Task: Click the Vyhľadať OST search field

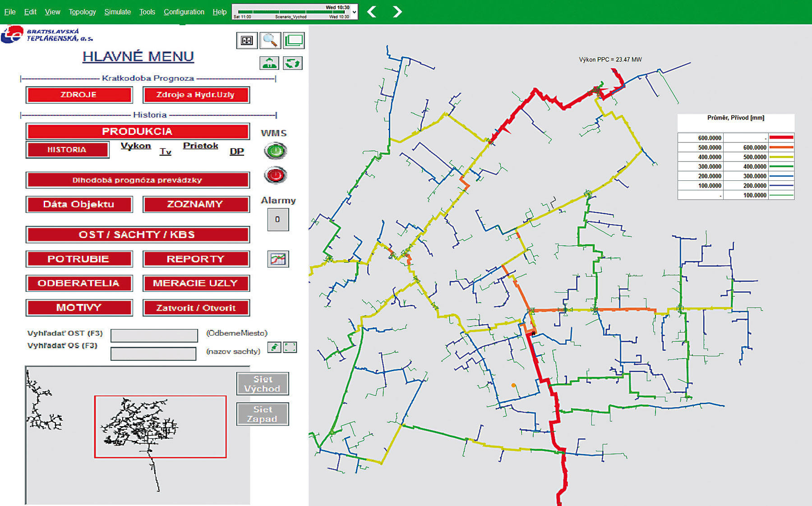Action: click(x=154, y=335)
